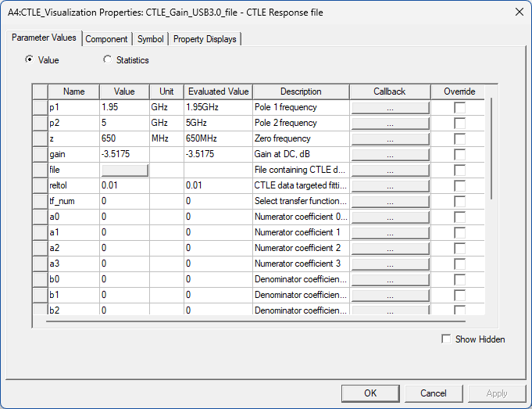Screen dimensions: 532x409
Task: Open the Callback button for b1
Action: click(x=390, y=295)
